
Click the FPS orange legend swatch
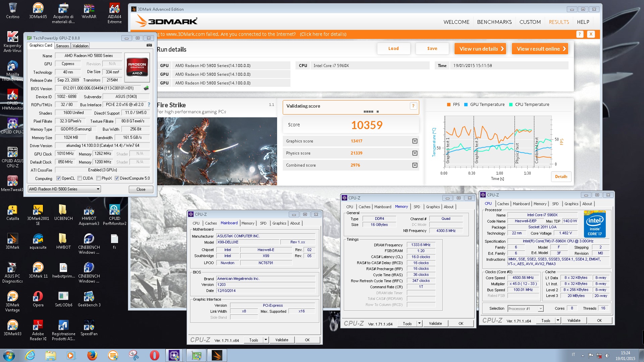point(448,105)
